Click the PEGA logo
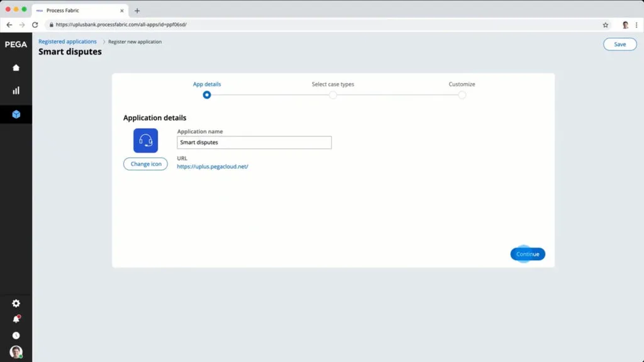 click(16, 45)
